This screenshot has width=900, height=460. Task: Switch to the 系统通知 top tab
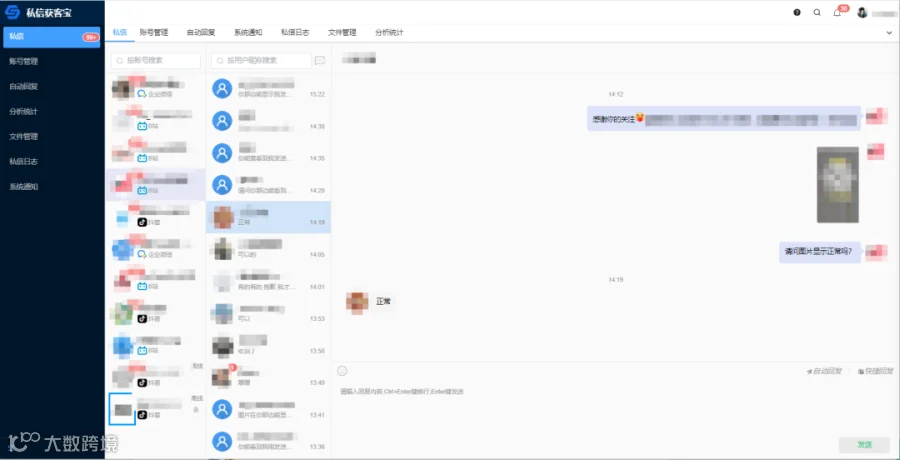248,33
